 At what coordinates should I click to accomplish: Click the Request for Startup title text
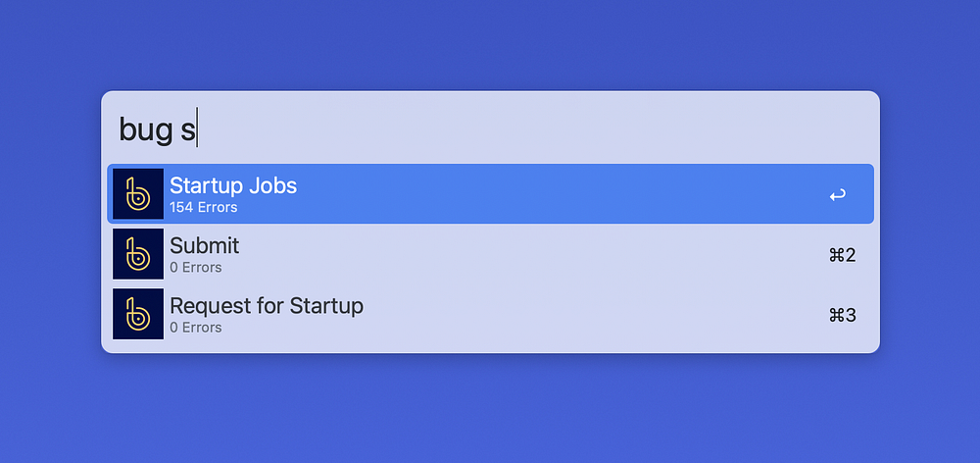(267, 306)
